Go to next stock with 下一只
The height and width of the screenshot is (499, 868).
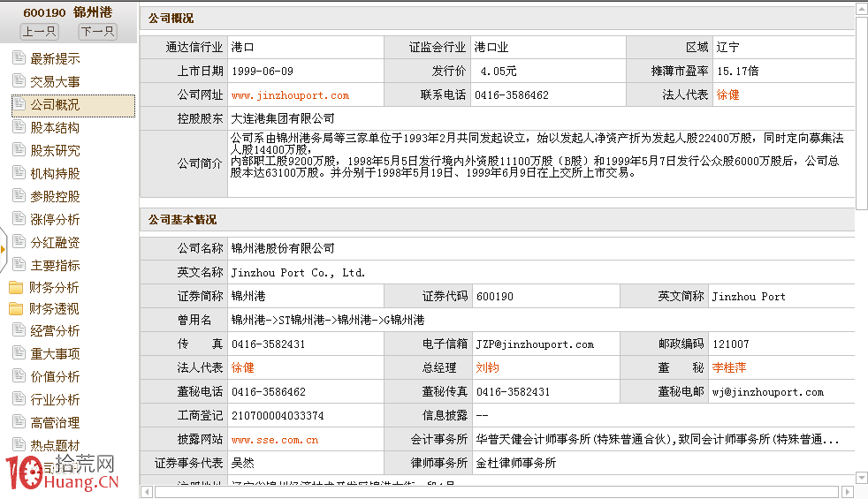(97, 32)
